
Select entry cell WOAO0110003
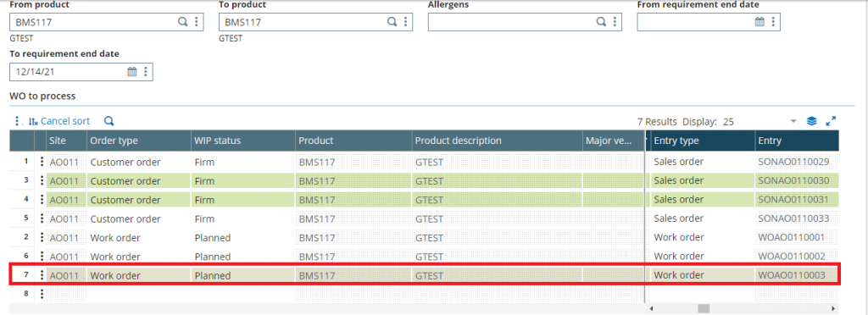click(797, 275)
